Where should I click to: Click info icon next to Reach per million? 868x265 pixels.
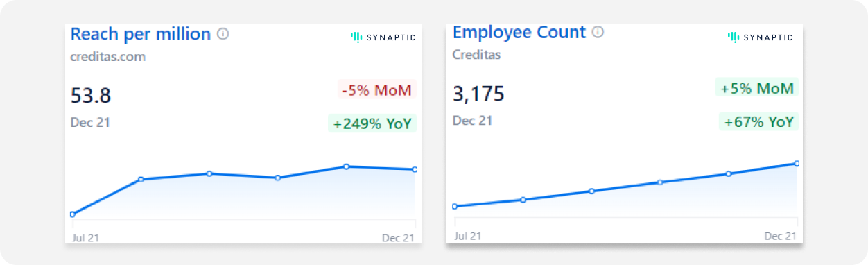(223, 33)
